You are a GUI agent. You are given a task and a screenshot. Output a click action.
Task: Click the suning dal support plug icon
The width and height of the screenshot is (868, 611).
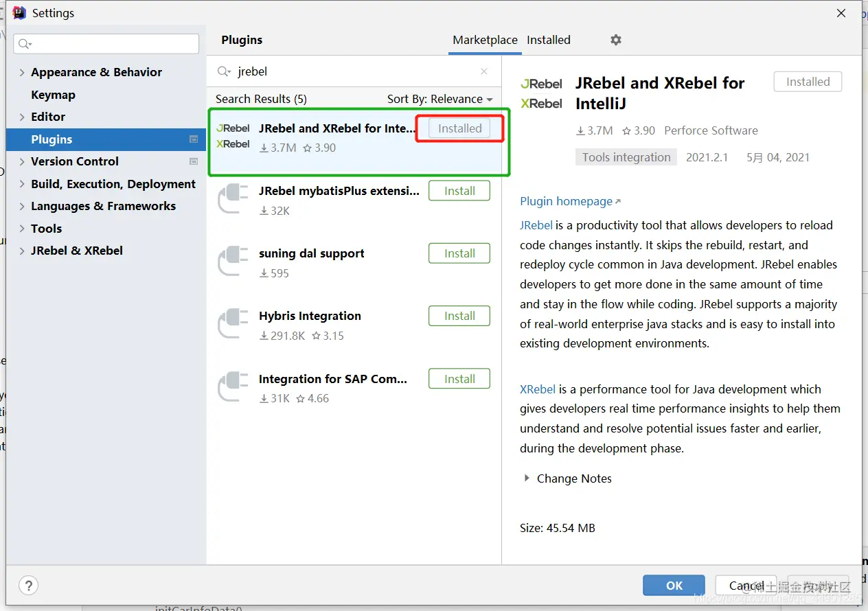(x=233, y=261)
